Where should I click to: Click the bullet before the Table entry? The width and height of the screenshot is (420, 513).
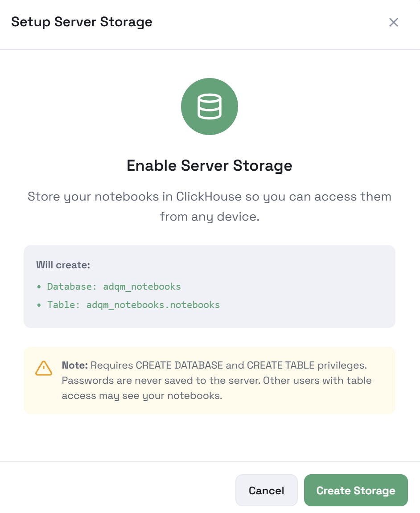click(39, 305)
